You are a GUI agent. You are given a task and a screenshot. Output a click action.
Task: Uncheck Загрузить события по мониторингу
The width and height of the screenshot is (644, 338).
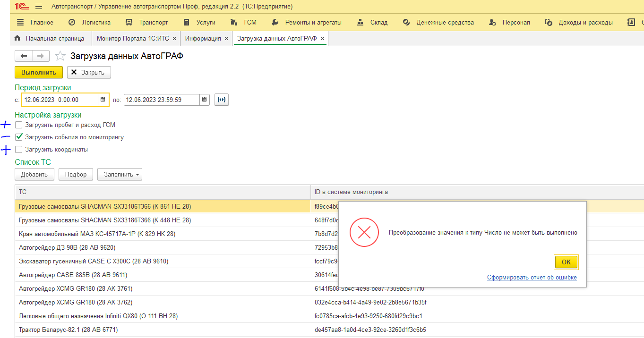point(18,137)
